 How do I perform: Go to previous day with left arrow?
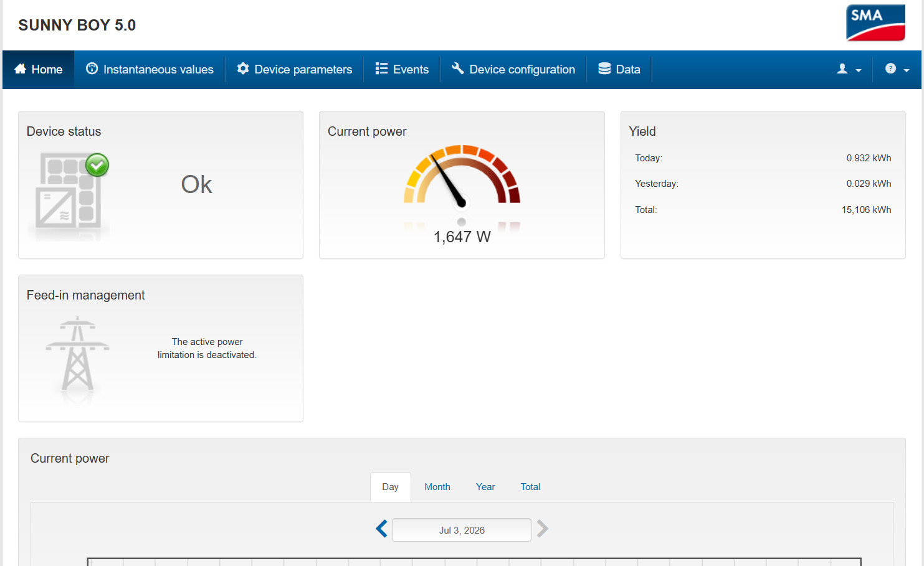382,529
